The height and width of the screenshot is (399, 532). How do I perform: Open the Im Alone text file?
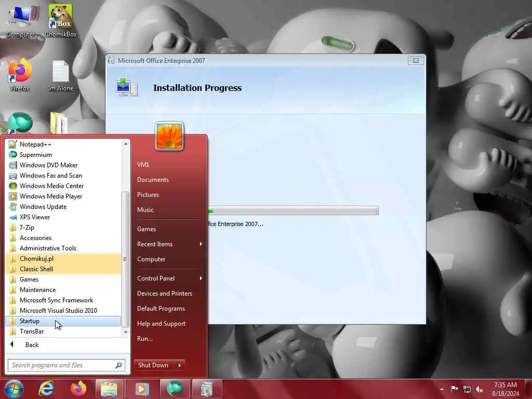(x=61, y=75)
